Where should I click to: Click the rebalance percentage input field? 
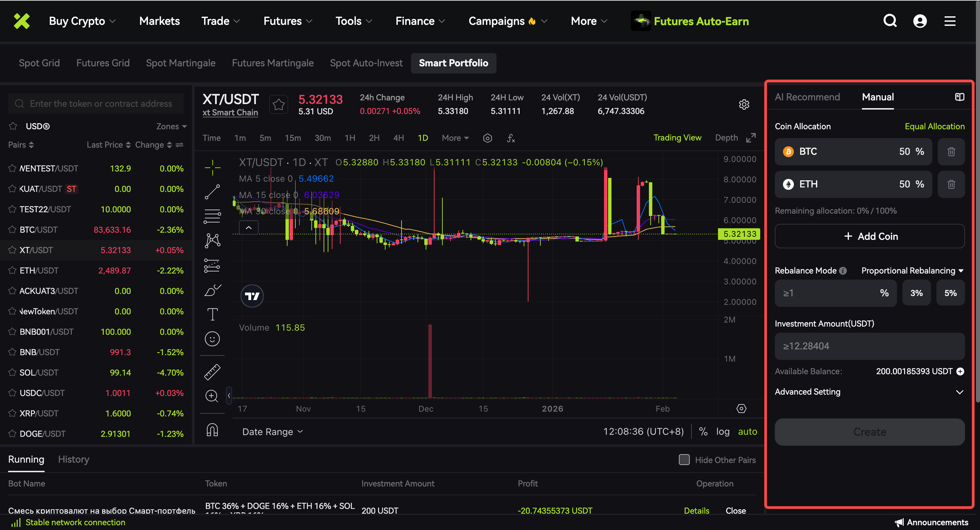pyautogui.click(x=835, y=293)
